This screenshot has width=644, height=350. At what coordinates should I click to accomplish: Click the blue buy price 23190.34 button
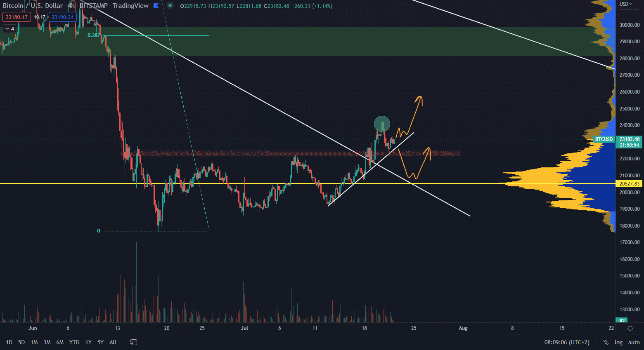click(x=62, y=17)
